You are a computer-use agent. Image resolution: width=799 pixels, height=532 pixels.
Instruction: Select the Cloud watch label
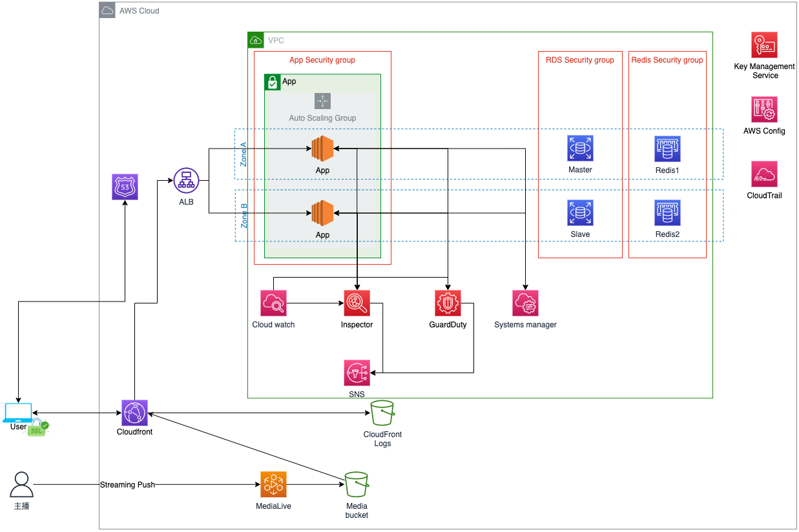(x=273, y=325)
